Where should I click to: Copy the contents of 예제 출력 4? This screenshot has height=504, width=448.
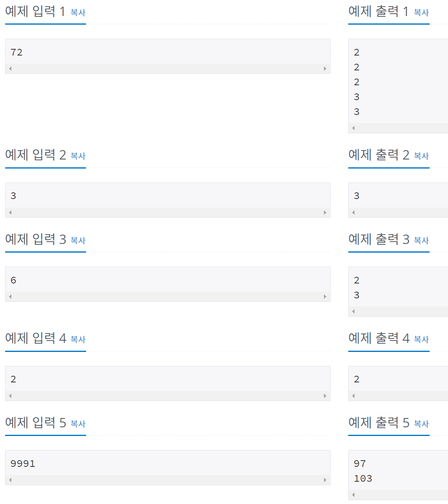tap(421, 339)
